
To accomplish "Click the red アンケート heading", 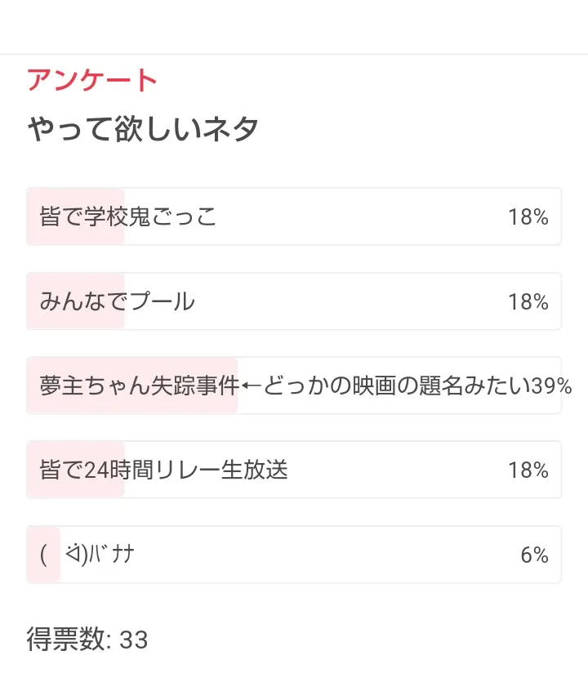I will point(91,80).
